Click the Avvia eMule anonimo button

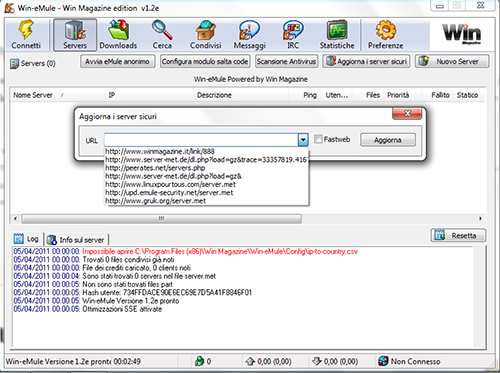(117, 62)
